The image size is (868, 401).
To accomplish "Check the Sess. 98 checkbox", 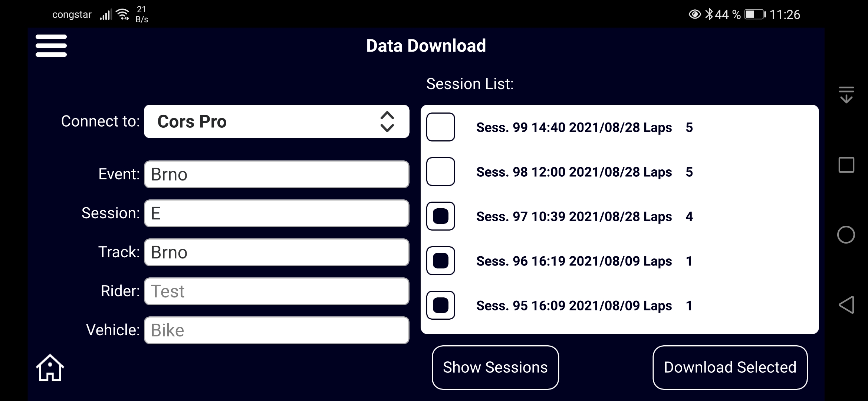I will 441,172.
